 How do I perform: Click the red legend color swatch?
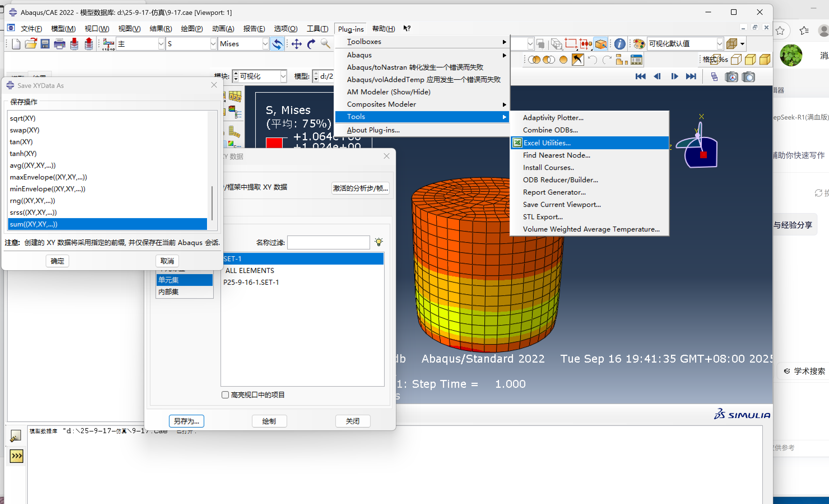[x=274, y=143]
